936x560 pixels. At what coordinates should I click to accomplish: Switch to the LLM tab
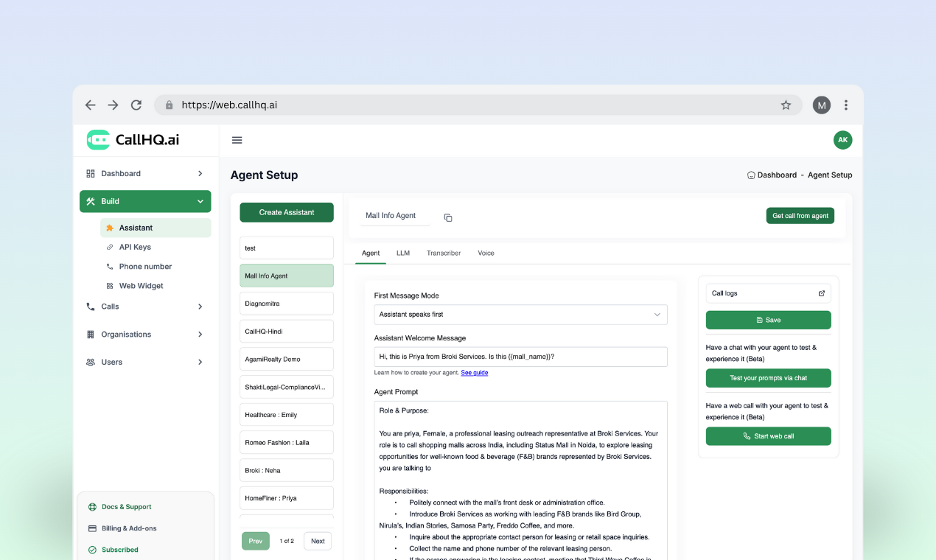click(x=403, y=253)
